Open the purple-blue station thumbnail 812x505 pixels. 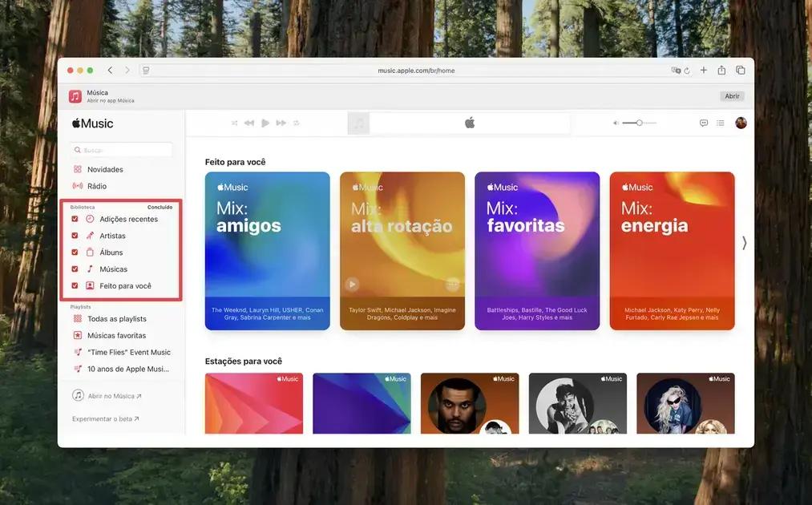362,403
